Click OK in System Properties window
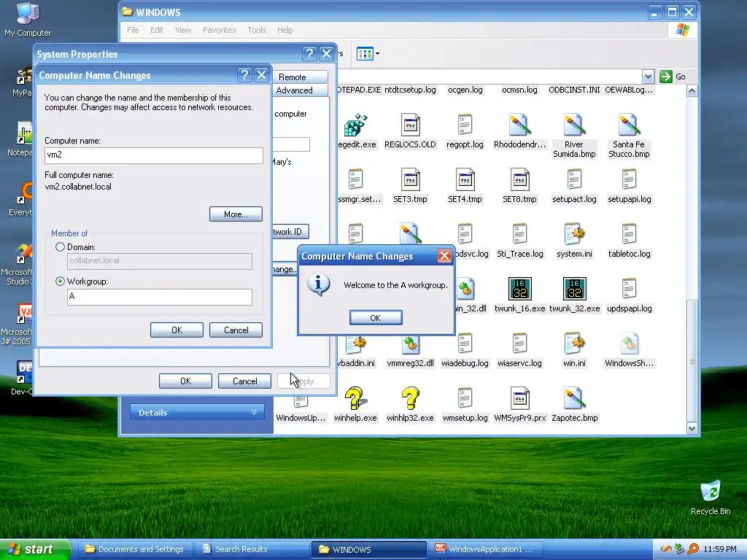This screenshot has height=560, width=747. [185, 381]
